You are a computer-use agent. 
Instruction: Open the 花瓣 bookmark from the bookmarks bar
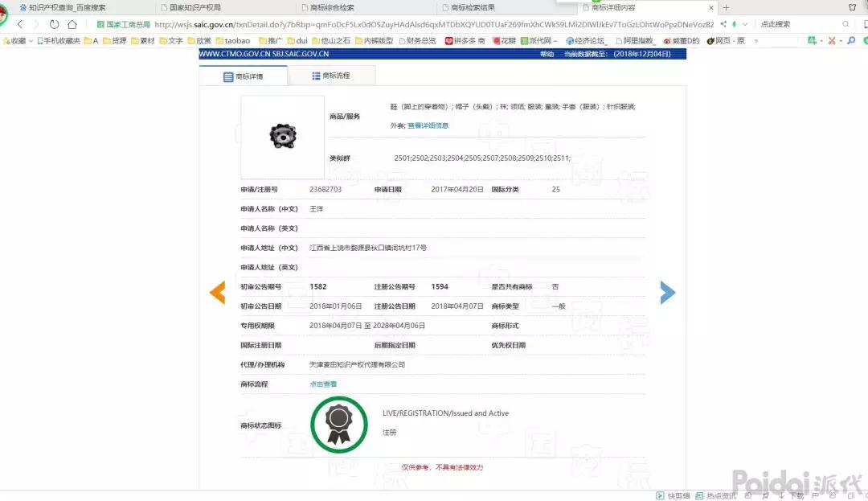506,39
